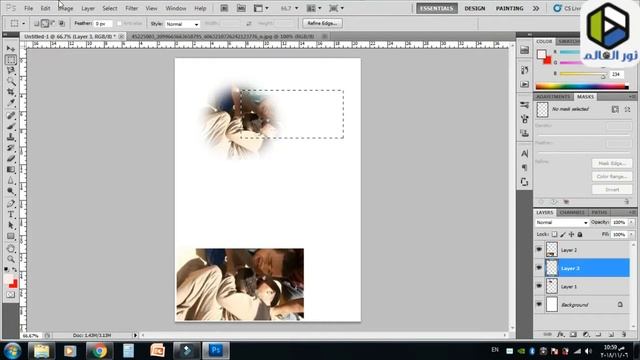This screenshot has width=640, height=360.
Task: Select the Crop tool
Action: point(11,92)
